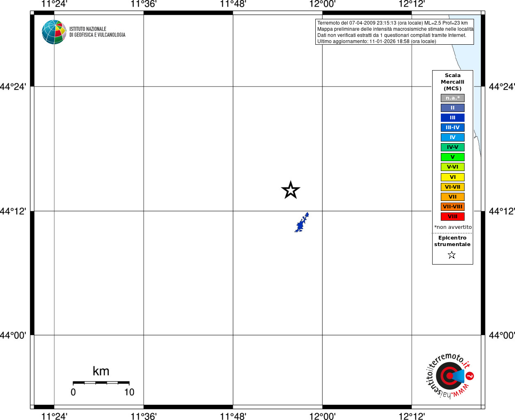The width and height of the screenshot is (515, 420).
Task: Select the VII orange legend swatch
Action: 453,197
